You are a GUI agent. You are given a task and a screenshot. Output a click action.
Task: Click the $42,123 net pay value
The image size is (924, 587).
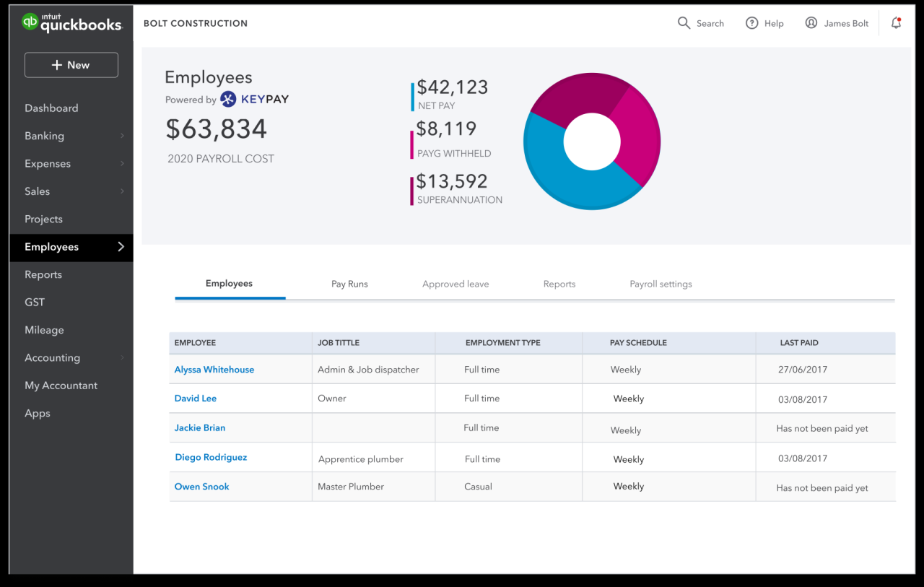pyautogui.click(x=453, y=87)
